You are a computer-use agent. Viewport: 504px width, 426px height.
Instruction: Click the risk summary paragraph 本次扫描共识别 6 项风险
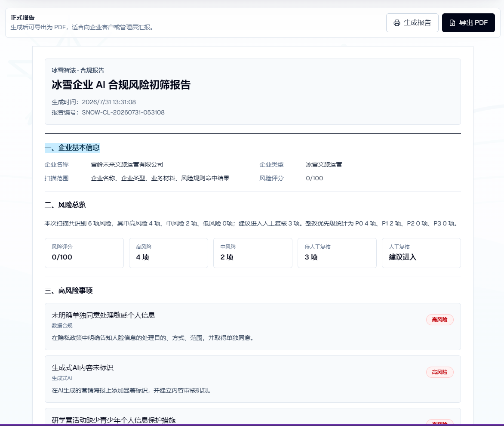tap(252, 223)
